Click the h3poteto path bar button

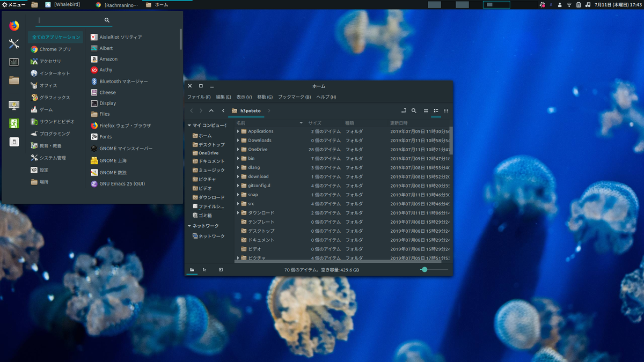click(246, 111)
